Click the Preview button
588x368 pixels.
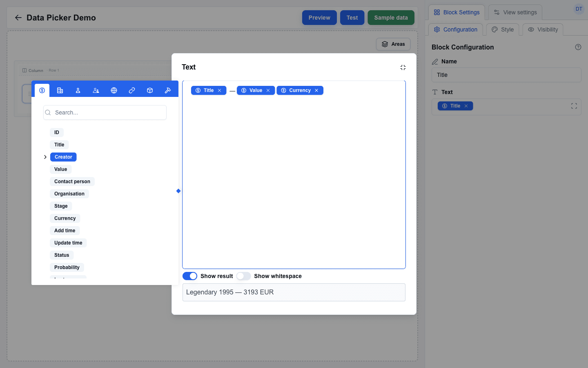tap(319, 18)
